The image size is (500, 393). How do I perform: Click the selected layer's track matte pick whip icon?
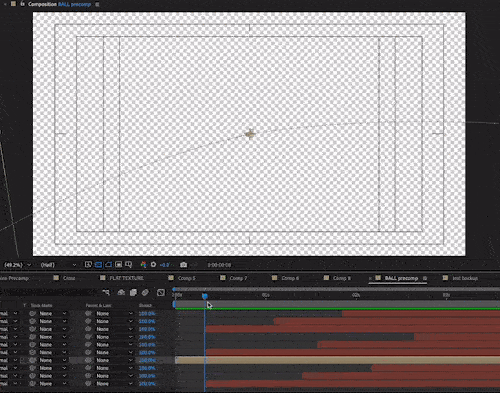click(x=32, y=360)
